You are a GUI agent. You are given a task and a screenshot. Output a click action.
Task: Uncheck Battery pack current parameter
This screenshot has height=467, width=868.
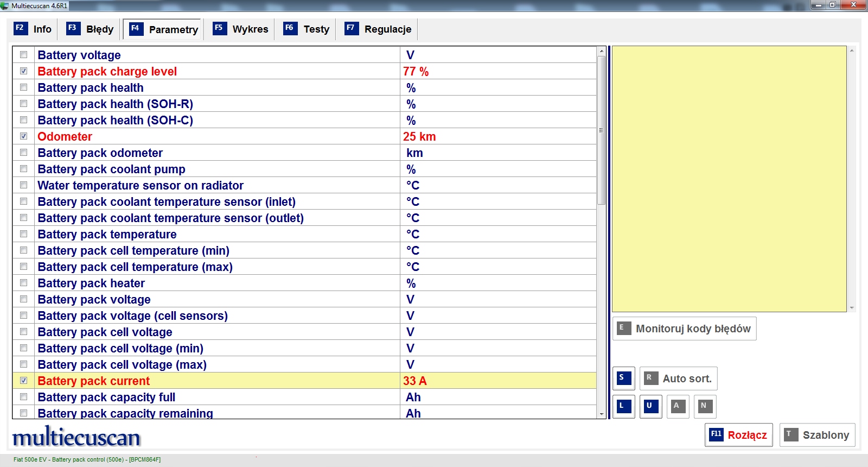tap(23, 381)
